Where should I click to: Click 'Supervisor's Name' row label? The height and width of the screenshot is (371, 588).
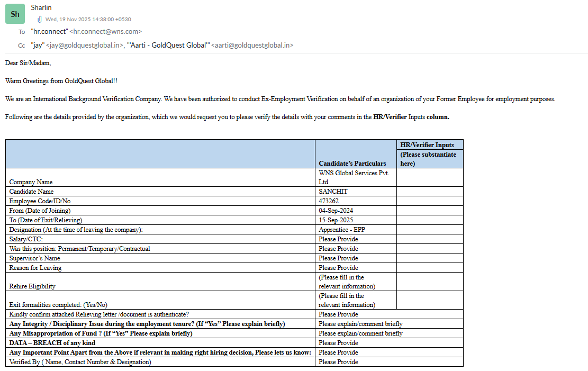tap(34, 258)
